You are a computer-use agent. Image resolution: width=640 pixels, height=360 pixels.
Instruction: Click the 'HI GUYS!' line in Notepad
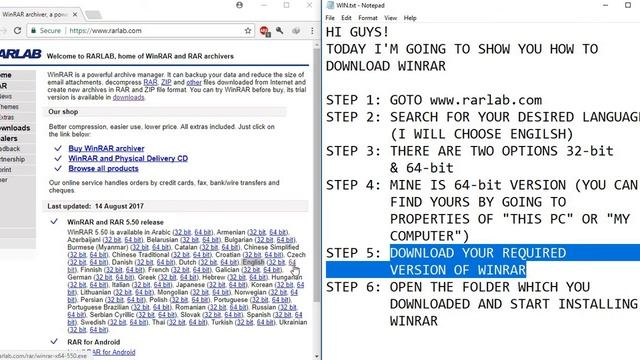point(358,32)
